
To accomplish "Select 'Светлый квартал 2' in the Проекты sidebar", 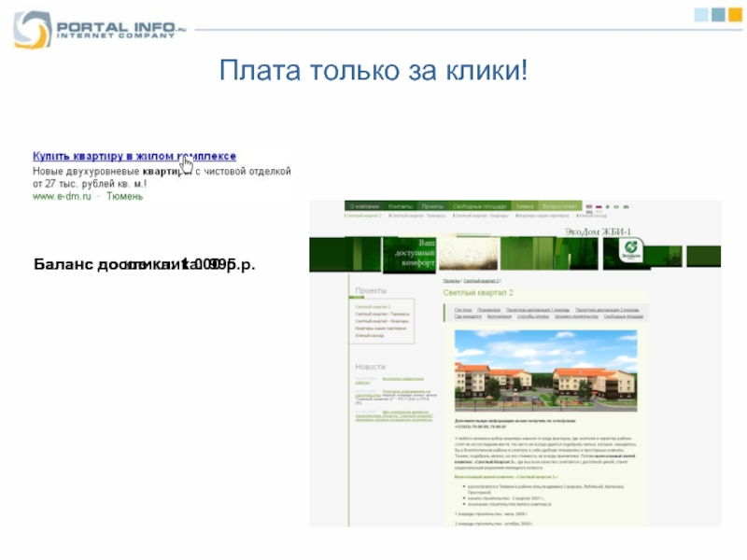I will click(373, 307).
